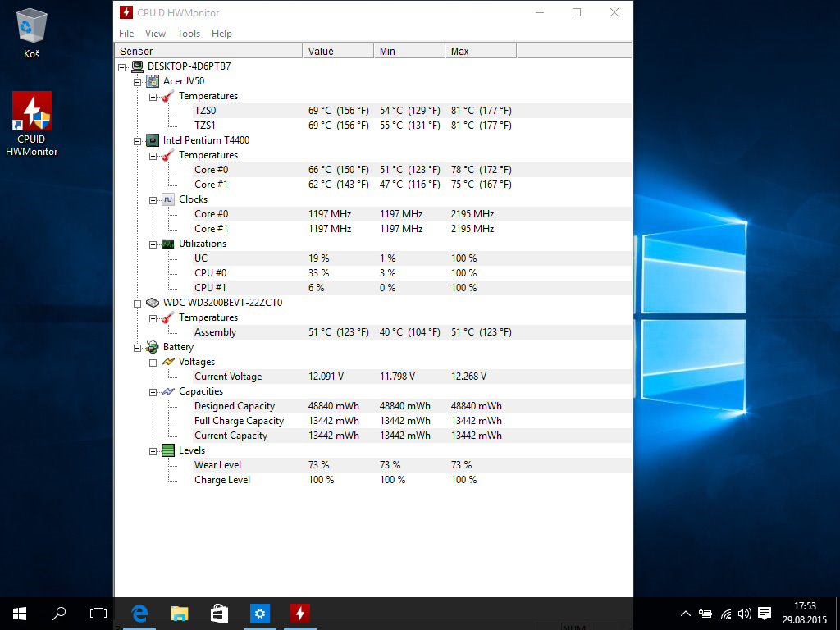Click the Acer JV50 motherboard icon

(x=153, y=81)
